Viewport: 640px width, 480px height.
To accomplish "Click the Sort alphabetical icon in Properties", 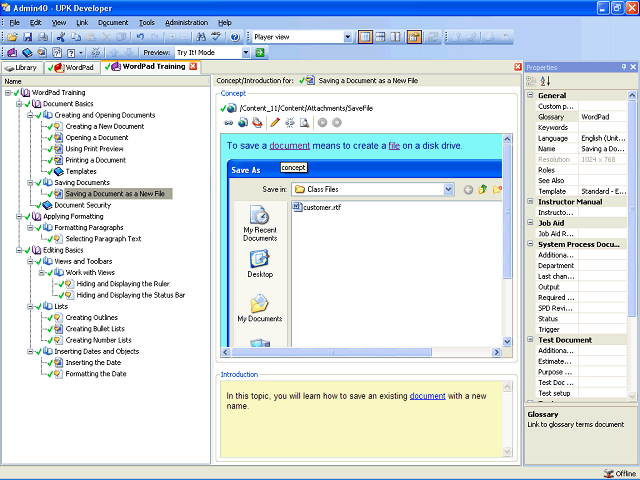I will click(545, 81).
